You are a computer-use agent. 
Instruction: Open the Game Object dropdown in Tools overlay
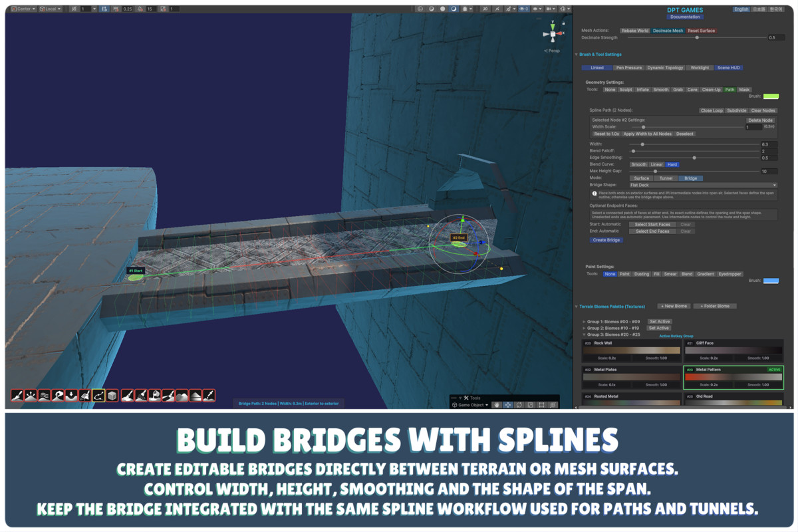click(470, 404)
